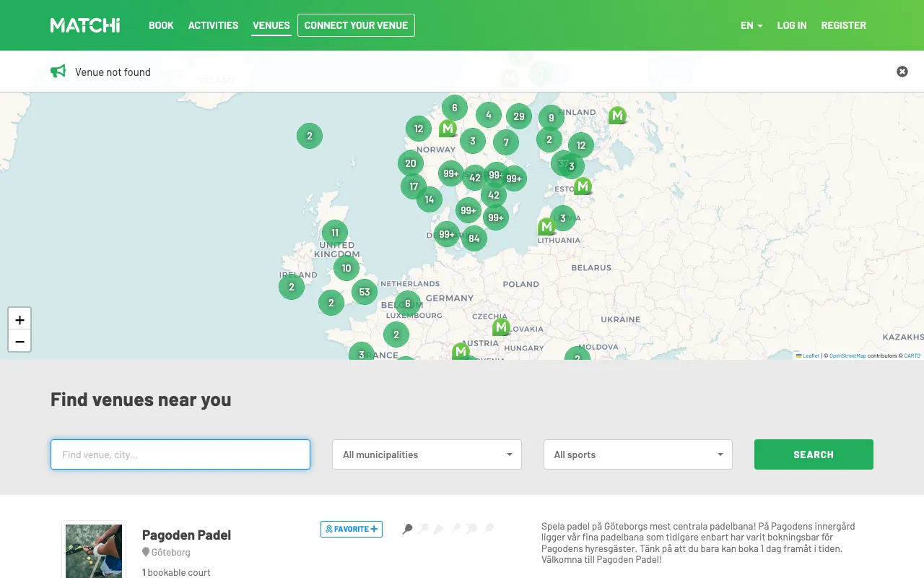Screen dimensions: 924x578
Task: Click the M venue marker in Finland
Action: (x=617, y=115)
